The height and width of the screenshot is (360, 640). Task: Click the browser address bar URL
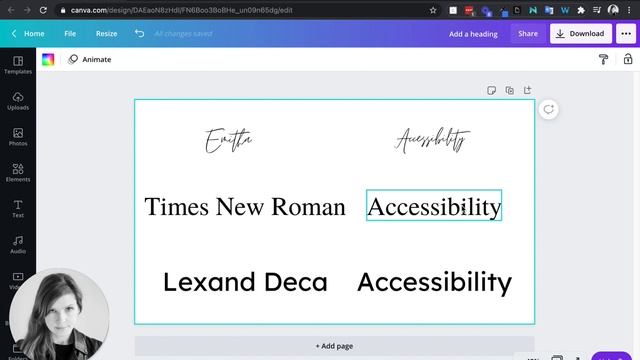point(181,10)
